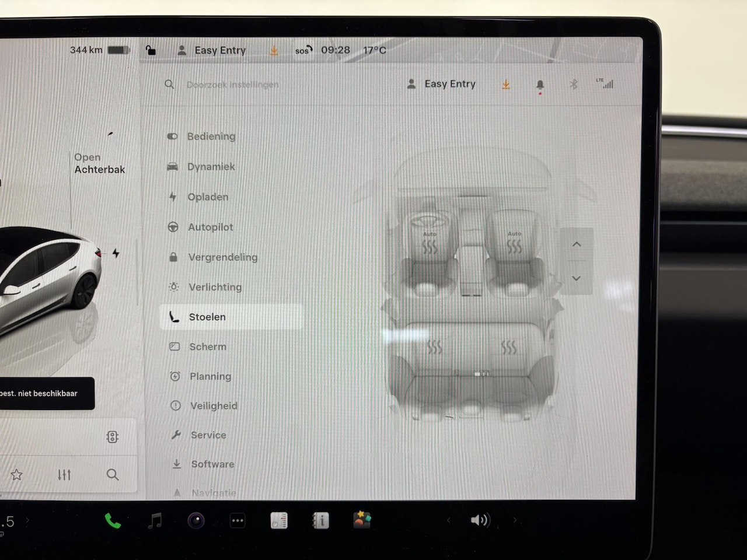Open the Software settings section

(212, 464)
